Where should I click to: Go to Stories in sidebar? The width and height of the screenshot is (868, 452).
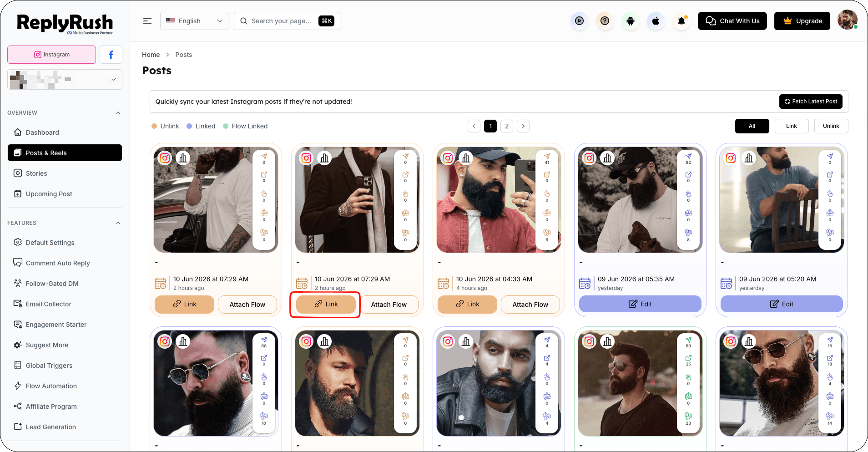[36, 173]
